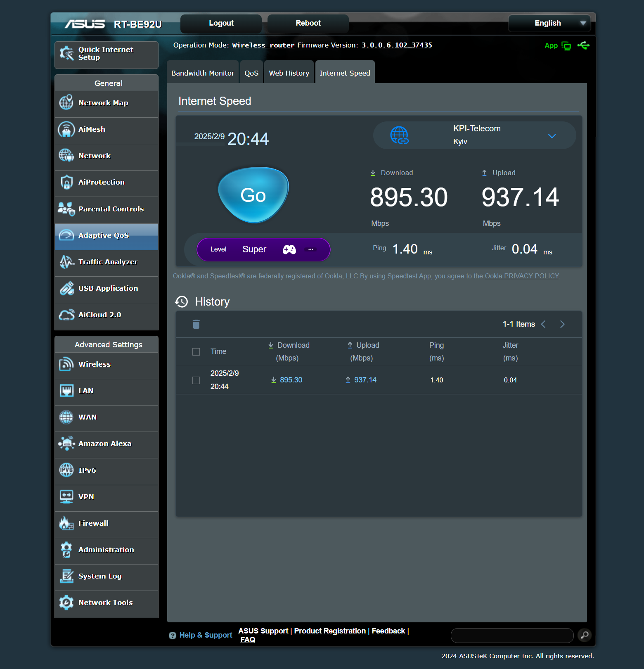Open the FAQ link
644x669 pixels.
point(248,640)
